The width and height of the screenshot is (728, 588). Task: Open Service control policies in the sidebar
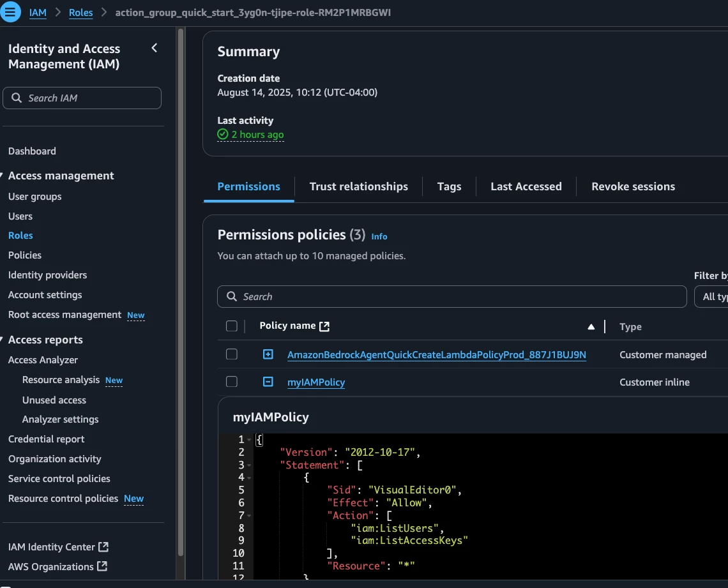tap(59, 478)
